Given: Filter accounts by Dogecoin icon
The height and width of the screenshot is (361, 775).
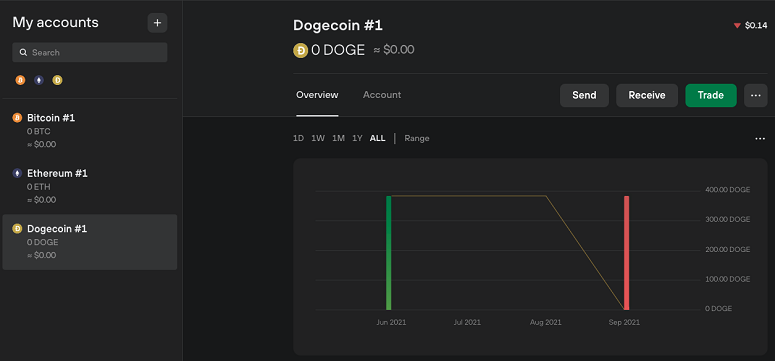Looking at the screenshot, I should coord(57,80).
